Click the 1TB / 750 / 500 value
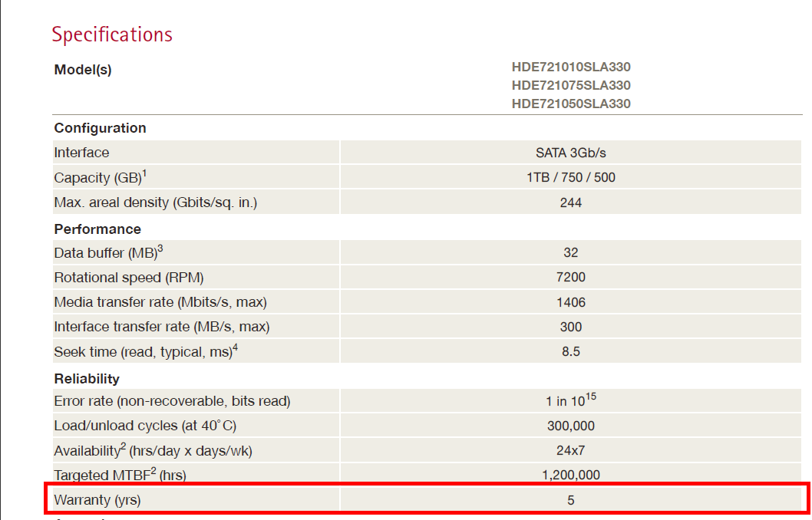This screenshot has width=812, height=520. [x=571, y=177]
